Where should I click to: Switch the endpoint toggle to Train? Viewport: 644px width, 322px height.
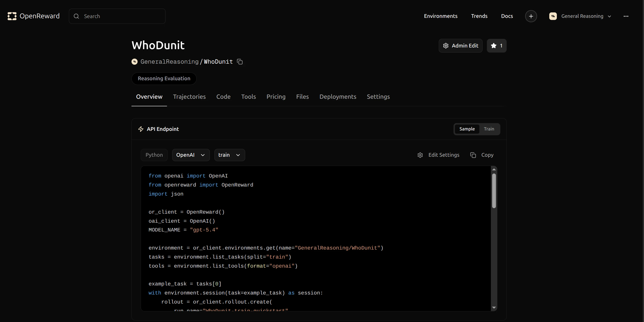tap(489, 129)
